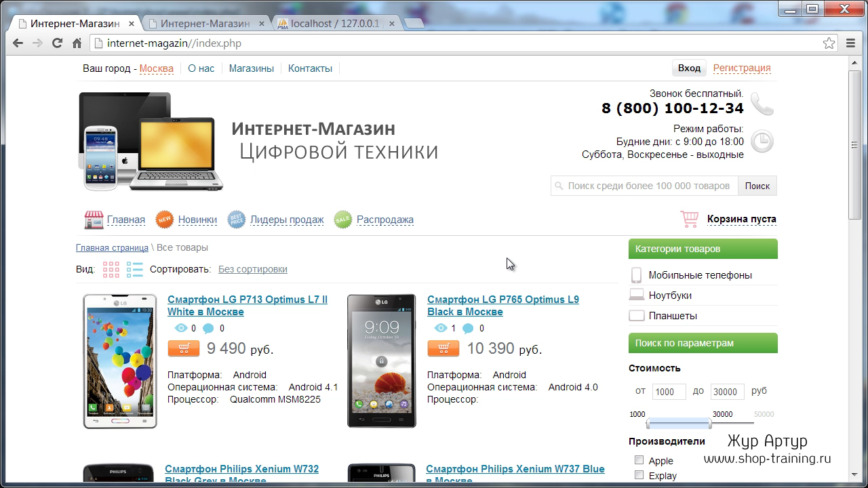Image resolution: width=868 pixels, height=488 pixels.
Task: Open Смартфон LG P713 Optimus L7 II link
Action: point(248,306)
